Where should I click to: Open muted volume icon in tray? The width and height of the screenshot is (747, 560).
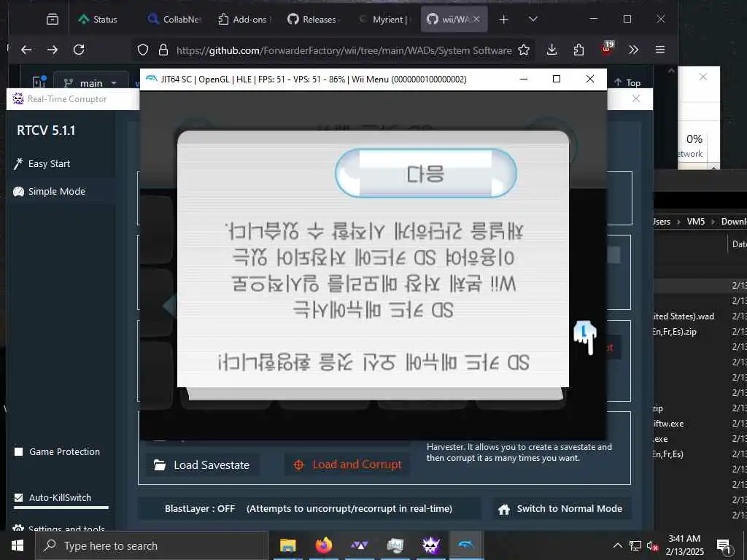652,545
